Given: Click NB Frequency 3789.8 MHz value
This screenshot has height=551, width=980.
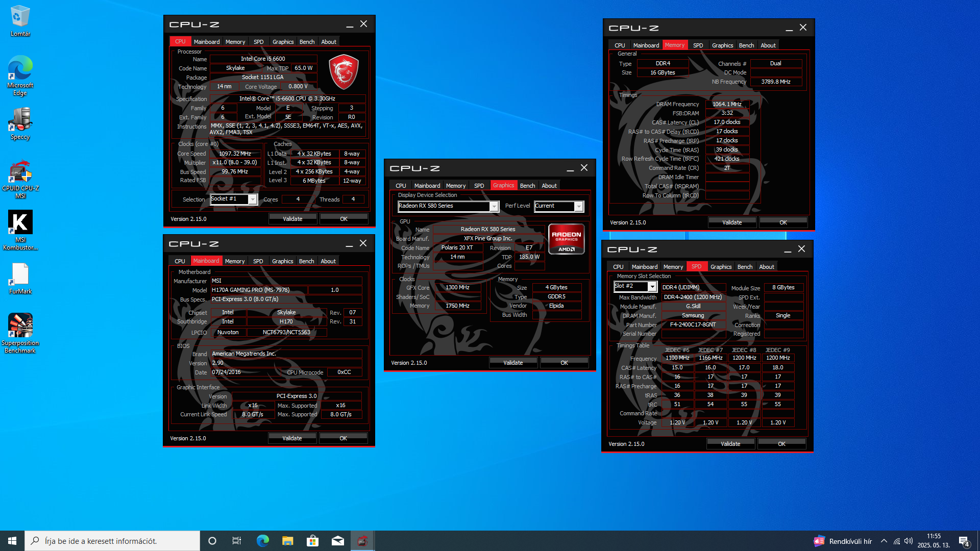Looking at the screenshot, I should tap(775, 82).
